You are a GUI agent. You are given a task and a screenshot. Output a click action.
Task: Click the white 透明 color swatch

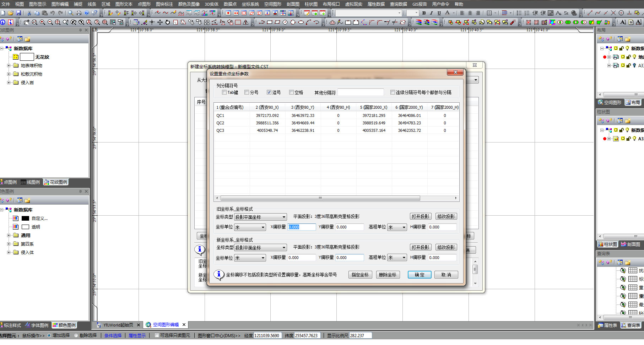coord(25,227)
